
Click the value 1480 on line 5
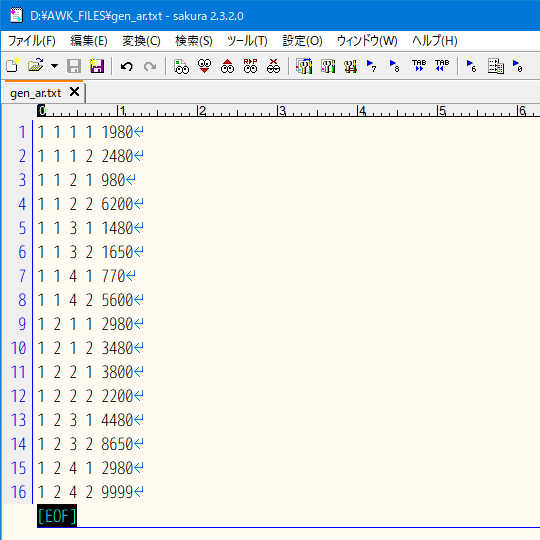[117, 228]
